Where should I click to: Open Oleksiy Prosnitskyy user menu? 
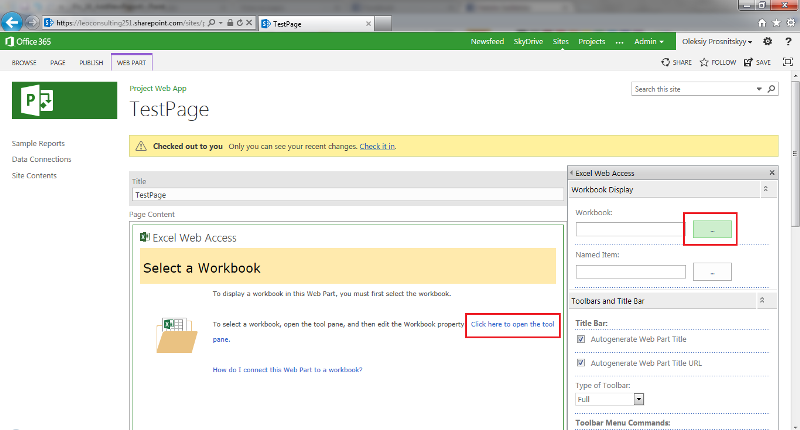[x=717, y=41]
